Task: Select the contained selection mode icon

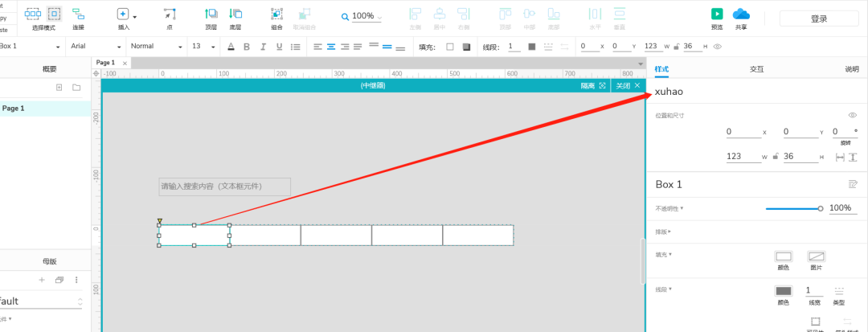Action: pos(54,14)
